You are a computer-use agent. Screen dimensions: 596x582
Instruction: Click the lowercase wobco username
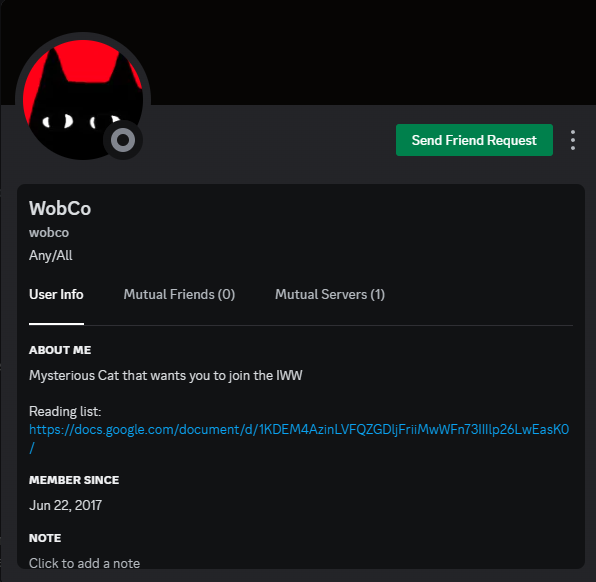click(49, 232)
